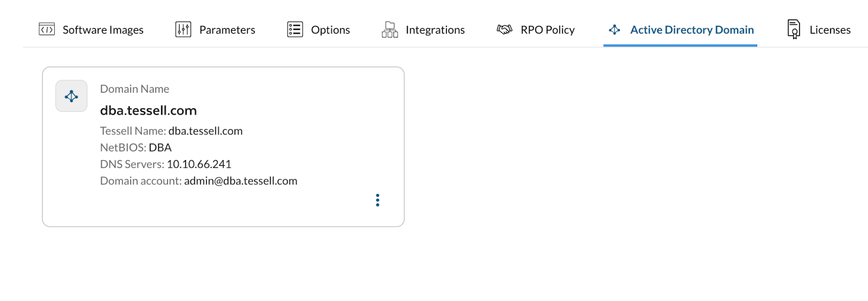This screenshot has width=868, height=301.
Task: Switch to the Software Images tab
Action: [103, 30]
